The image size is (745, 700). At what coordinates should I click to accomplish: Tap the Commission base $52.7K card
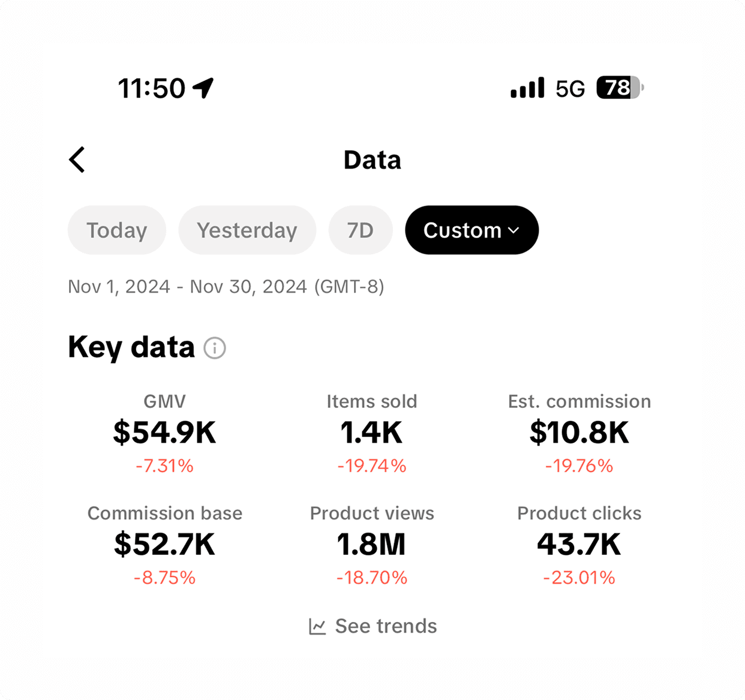[165, 545]
